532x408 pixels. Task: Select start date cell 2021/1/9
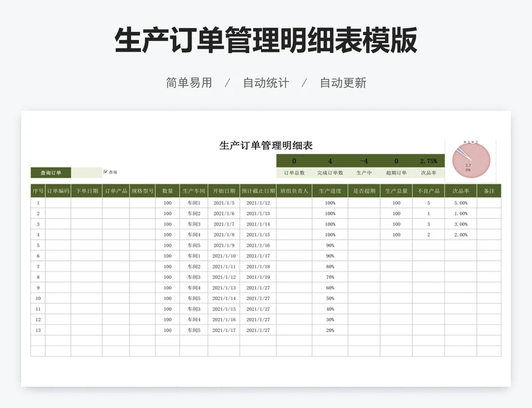(x=224, y=246)
